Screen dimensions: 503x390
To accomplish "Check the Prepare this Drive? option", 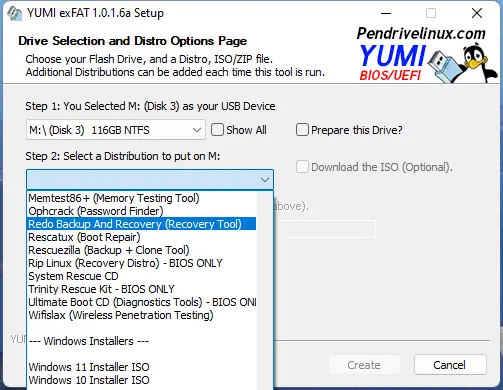I will coord(302,130).
